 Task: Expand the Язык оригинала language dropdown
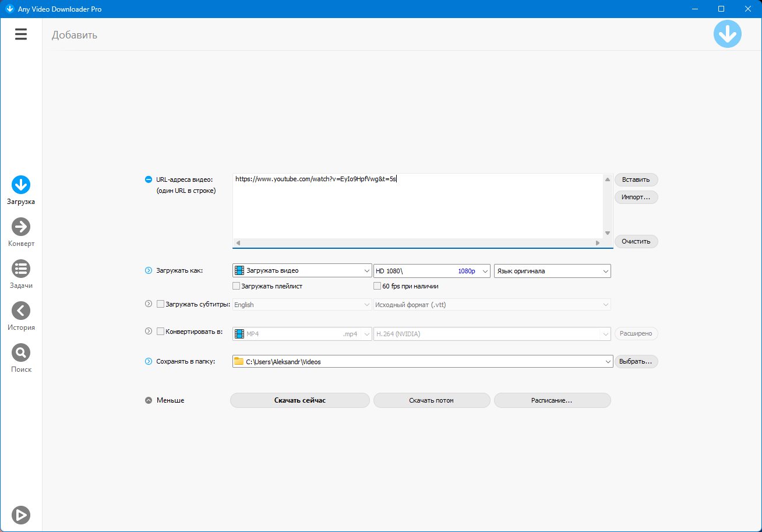point(552,271)
